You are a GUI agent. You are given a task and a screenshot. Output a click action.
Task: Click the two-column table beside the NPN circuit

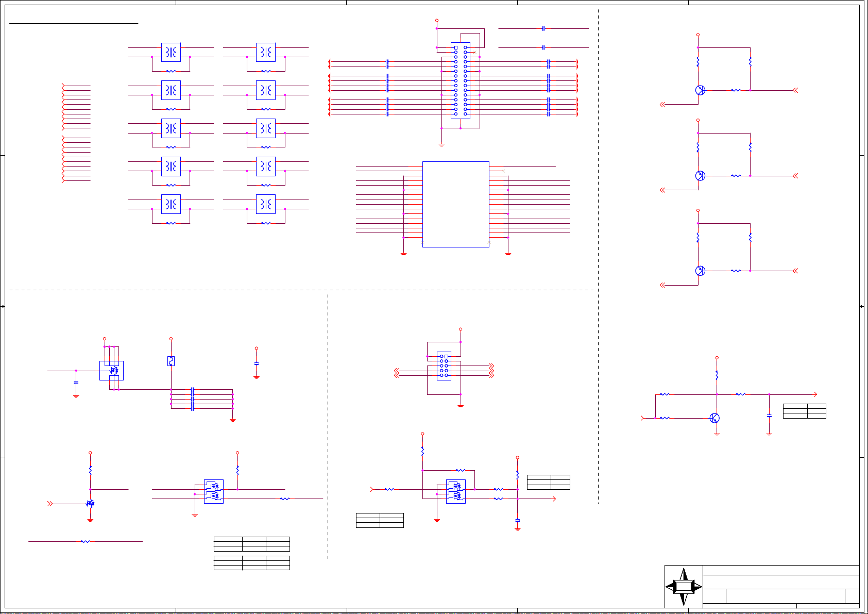point(805,411)
